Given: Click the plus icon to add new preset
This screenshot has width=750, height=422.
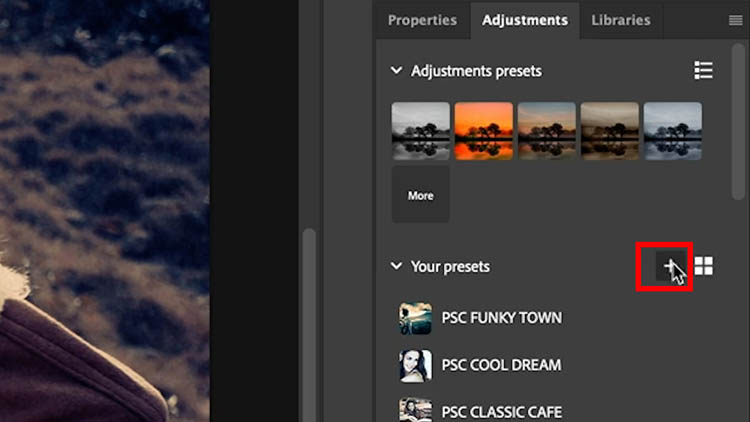Looking at the screenshot, I should [670, 266].
